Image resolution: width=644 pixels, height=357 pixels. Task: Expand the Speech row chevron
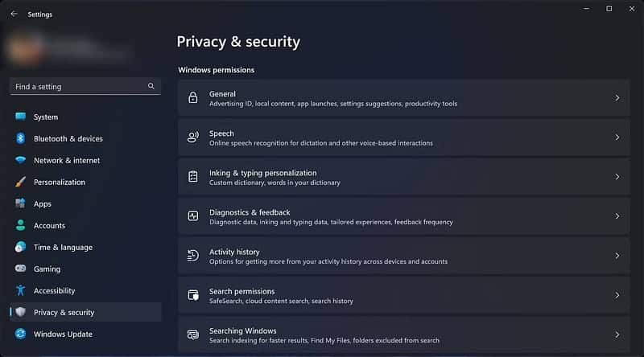pyautogui.click(x=617, y=137)
